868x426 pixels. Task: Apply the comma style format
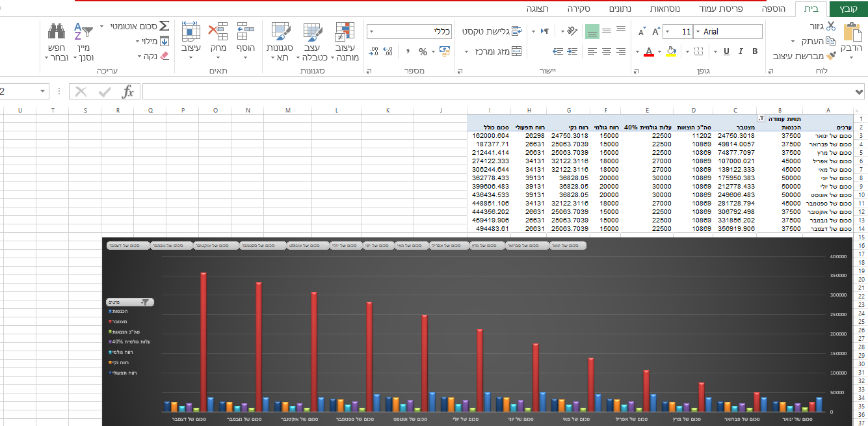click(x=408, y=51)
